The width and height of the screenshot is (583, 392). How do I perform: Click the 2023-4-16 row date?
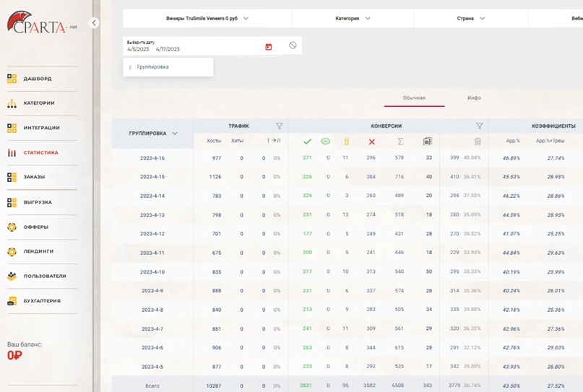(x=152, y=158)
